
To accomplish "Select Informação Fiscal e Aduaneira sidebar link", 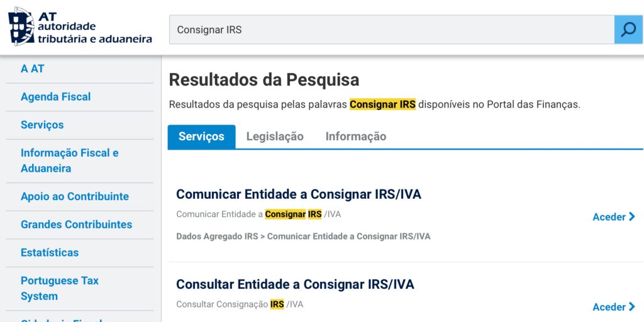I will 69,160.
